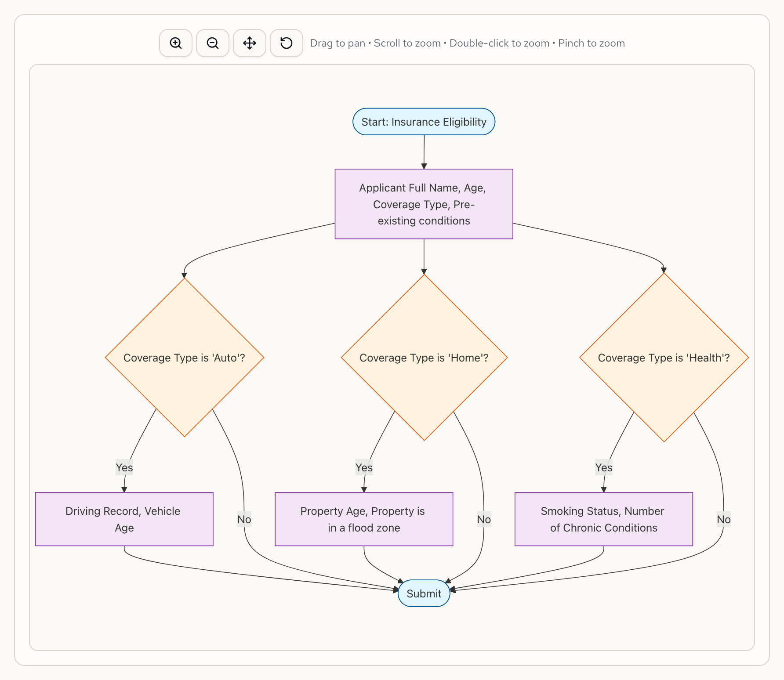Screen dimensions: 784x680
Task: Click the 'Coverage Type is 'Home'?' diamond
Action: pyautogui.click(x=424, y=358)
